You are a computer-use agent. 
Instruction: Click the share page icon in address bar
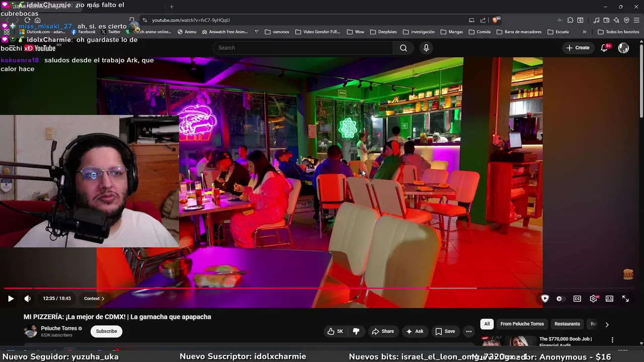click(x=483, y=20)
